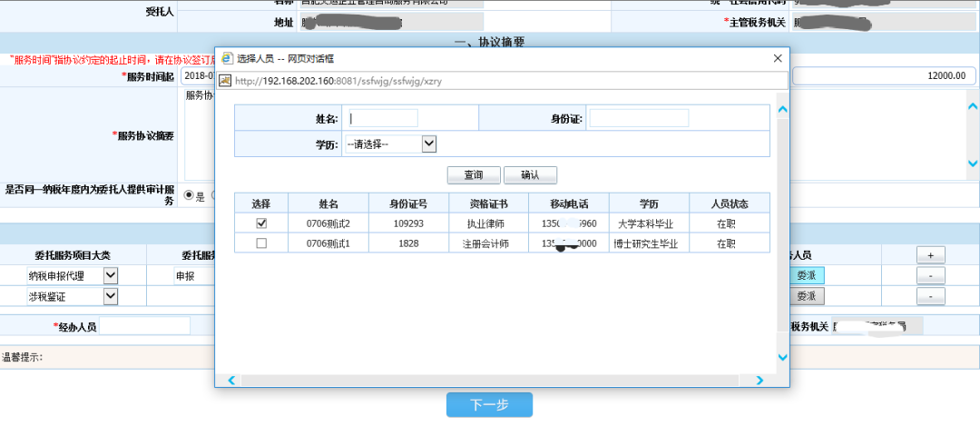Screen dimensions: 980x426
Task: Expand the 纳税申报代理 category dropdown
Action: click(110, 275)
